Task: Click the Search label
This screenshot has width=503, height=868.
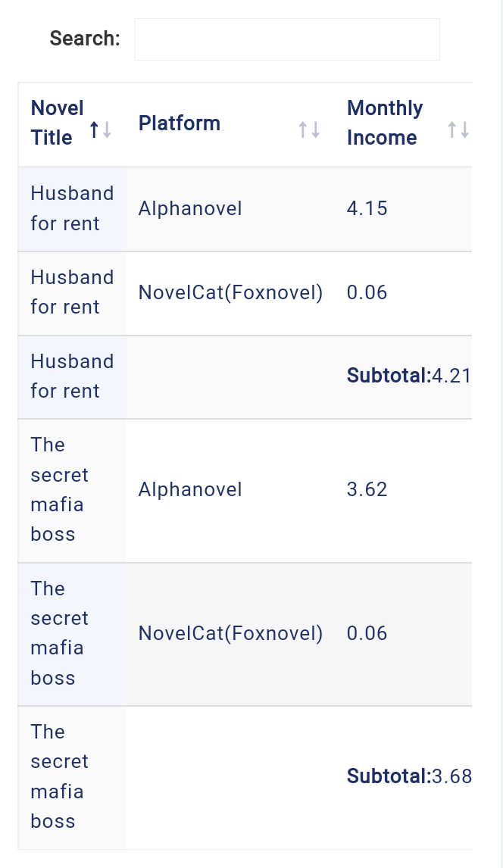Action: (85, 39)
